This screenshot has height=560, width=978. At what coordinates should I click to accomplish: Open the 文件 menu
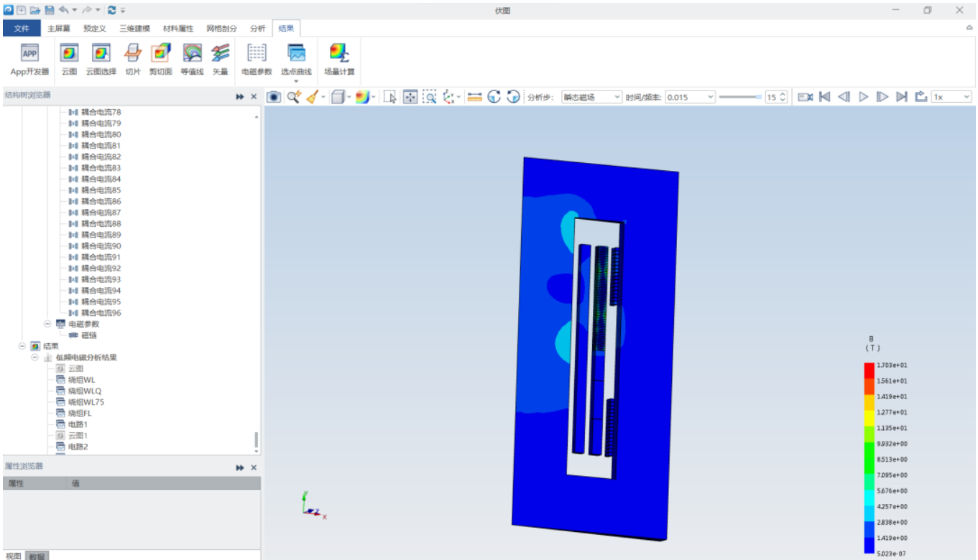pos(22,29)
